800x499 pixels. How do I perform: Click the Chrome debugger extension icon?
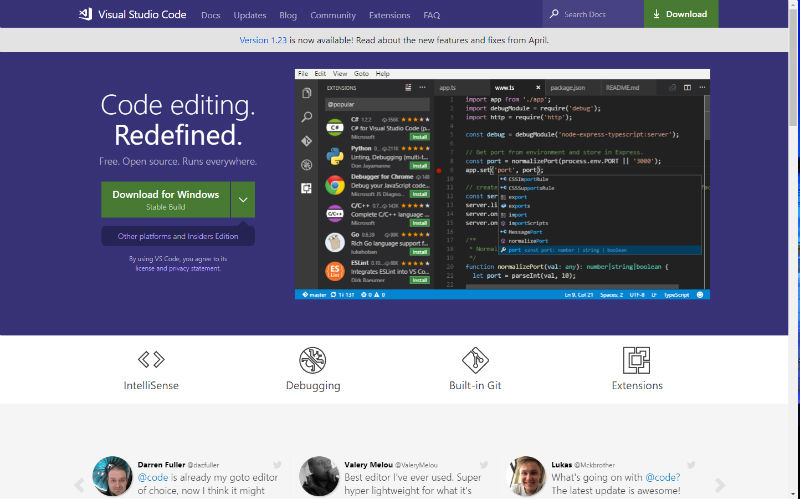[x=335, y=185]
